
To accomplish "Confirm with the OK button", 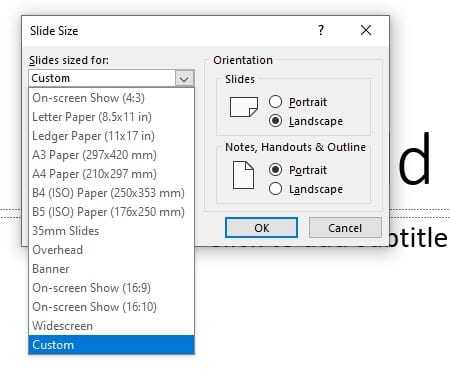I will coord(261,228).
